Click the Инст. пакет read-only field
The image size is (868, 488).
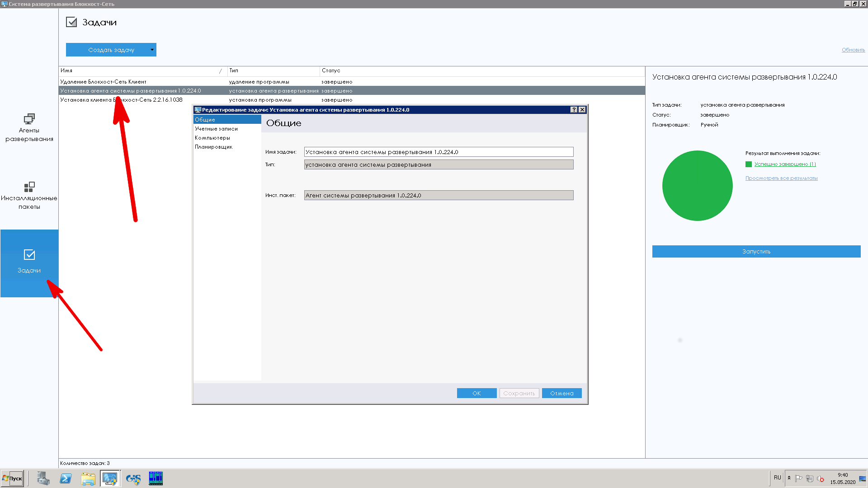[x=439, y=195]
